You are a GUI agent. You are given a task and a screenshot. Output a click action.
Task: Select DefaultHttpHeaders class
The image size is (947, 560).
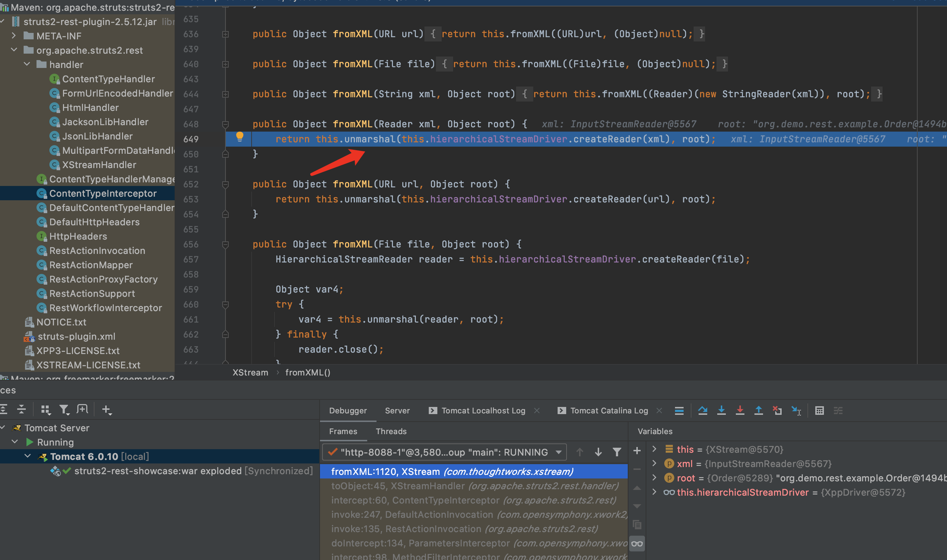[x=94, y=222]
